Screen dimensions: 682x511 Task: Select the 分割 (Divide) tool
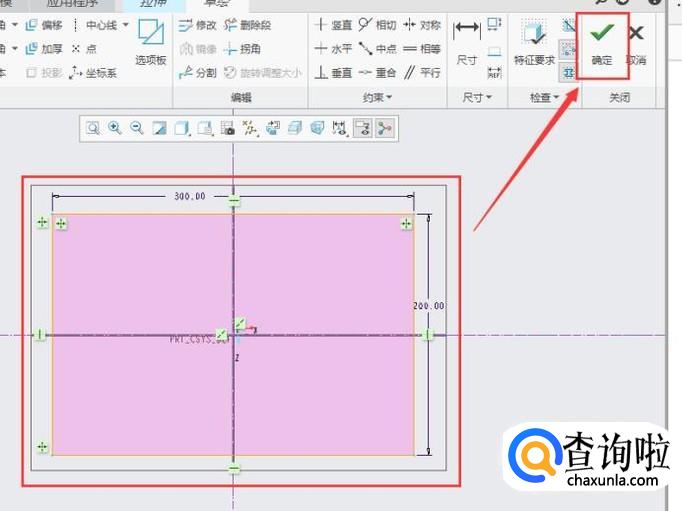click(197, 73)
